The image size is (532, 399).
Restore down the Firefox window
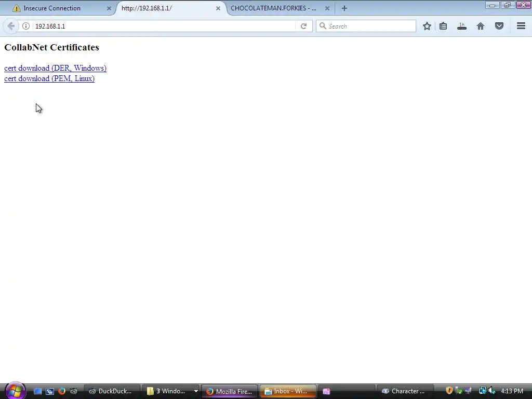[507, 5]
